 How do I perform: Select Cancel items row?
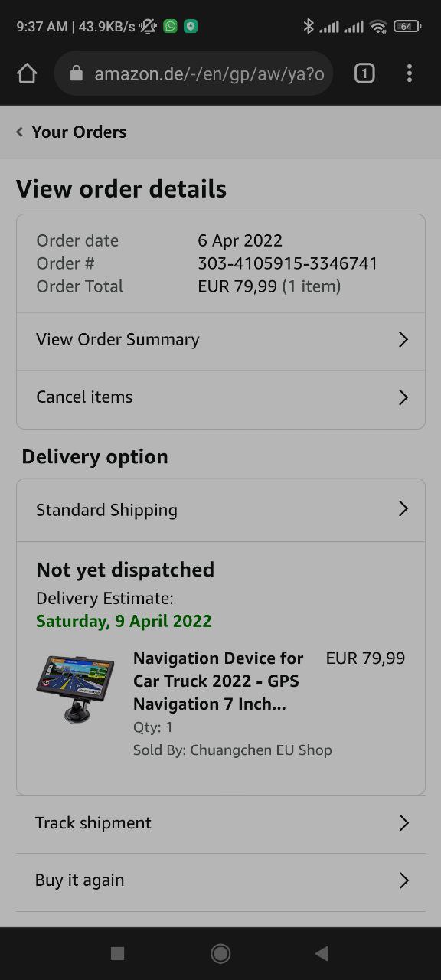220,398
